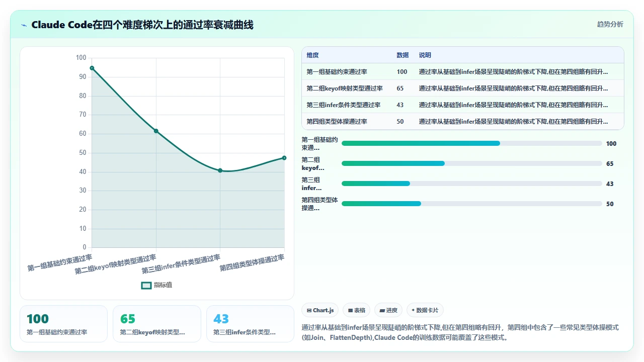Viewport: 644px width, 362px height.
Task: Click progress value 100 beside first bar
Action: [x=611, y=144]
